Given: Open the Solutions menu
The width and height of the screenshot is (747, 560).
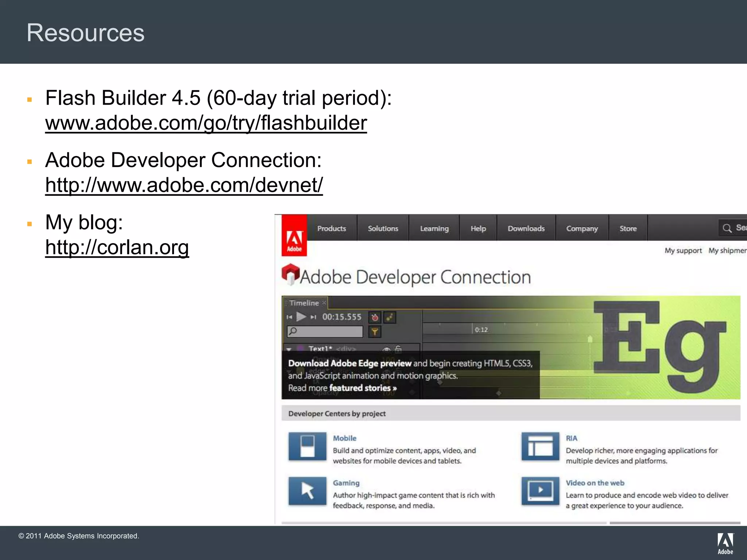Looking at the screenshot, I should coord(383,228).
